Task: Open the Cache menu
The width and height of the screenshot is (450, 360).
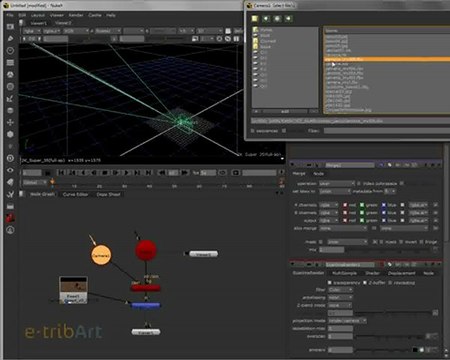Action: 95,15
